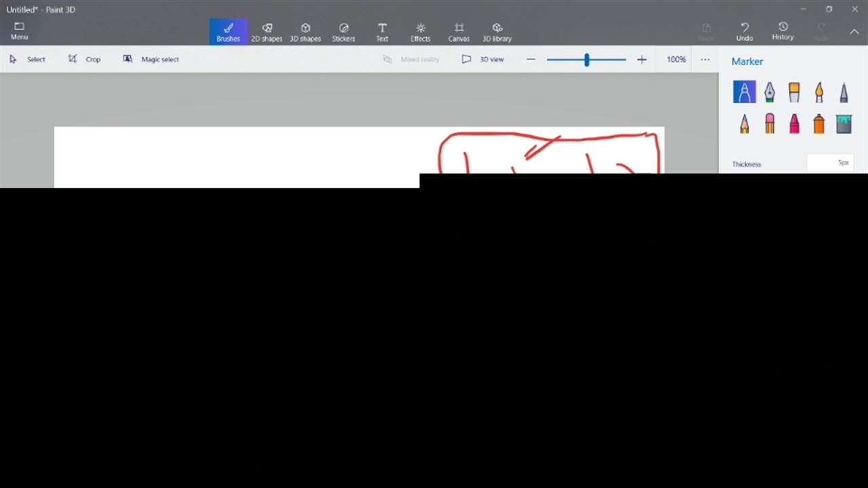Switch to the 2D shapes tab
Screen dimensions: 868x488
(x=267, y=32)
